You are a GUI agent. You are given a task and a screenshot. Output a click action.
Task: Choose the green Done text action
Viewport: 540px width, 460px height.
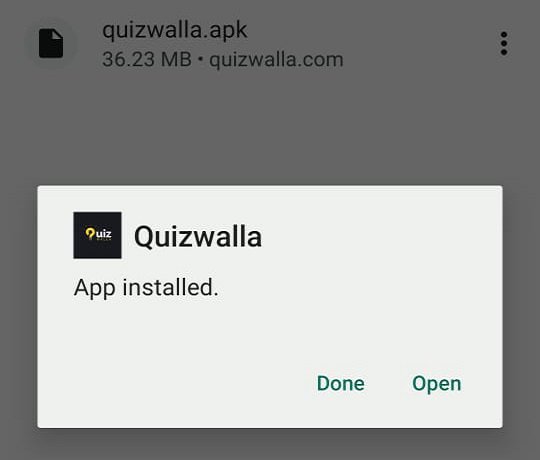[341, 383]
